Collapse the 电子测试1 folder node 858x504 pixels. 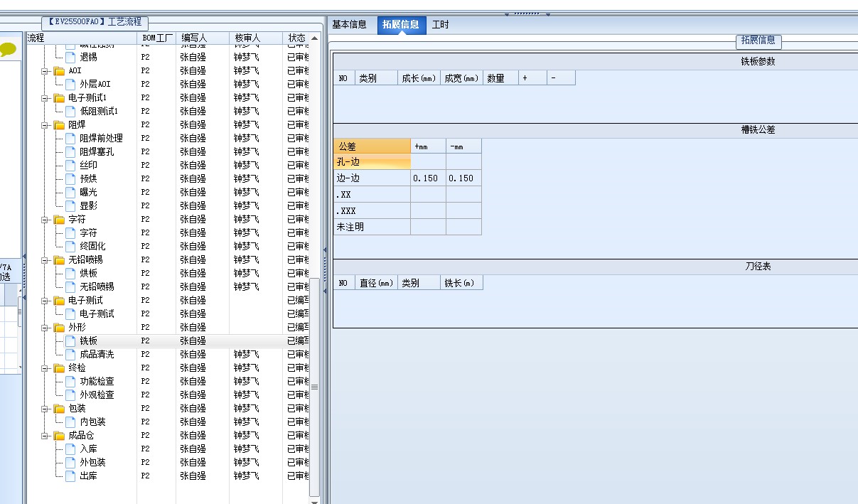tap(45, 97)
